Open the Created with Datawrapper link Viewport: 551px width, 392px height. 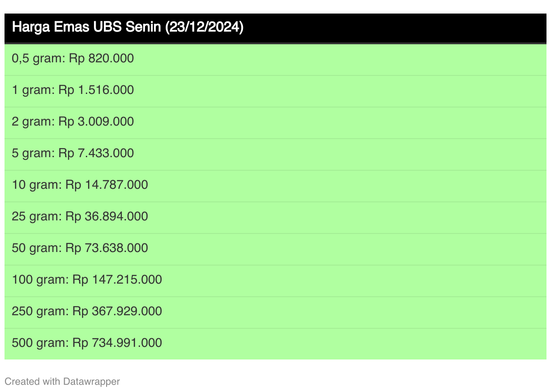[x=62, y=382]
